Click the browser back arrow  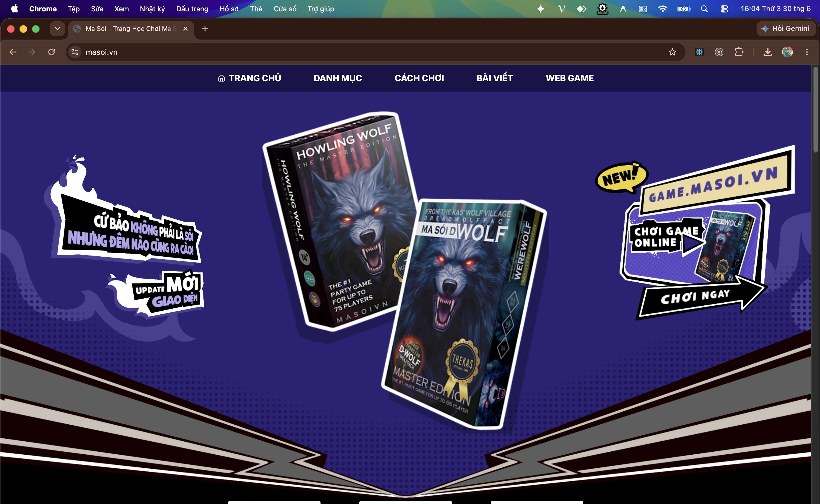coord(13,52)
